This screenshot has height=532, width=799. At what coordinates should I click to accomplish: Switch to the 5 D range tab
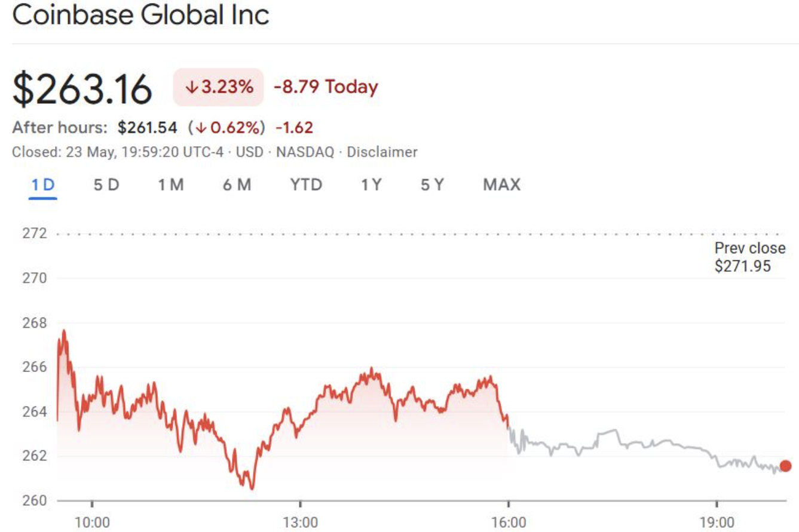click(x=106, y=185)
